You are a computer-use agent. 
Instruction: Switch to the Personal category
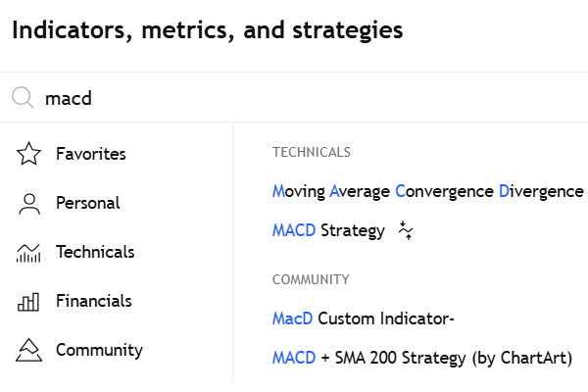pyautogui.click(x=87, y=203)
